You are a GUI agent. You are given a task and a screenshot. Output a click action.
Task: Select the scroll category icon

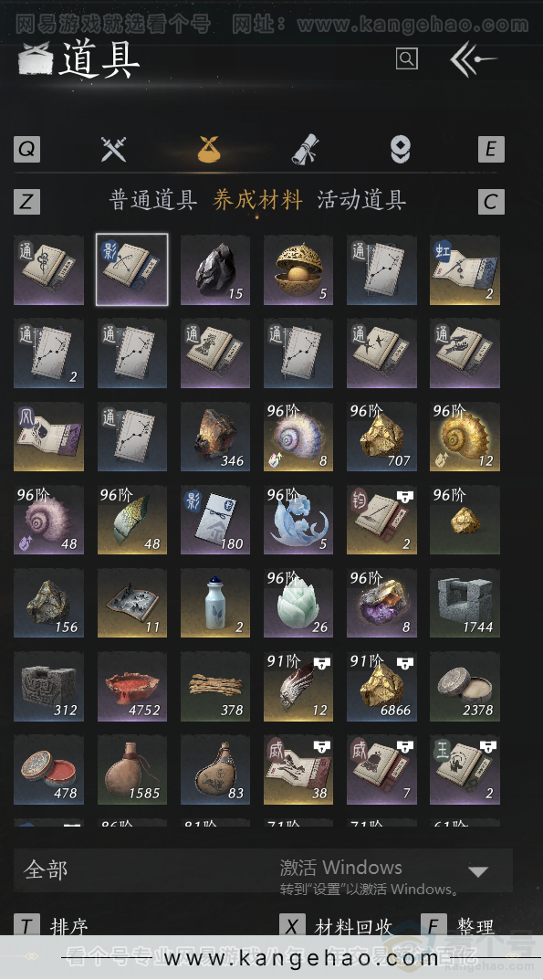(x=306, y=150)
